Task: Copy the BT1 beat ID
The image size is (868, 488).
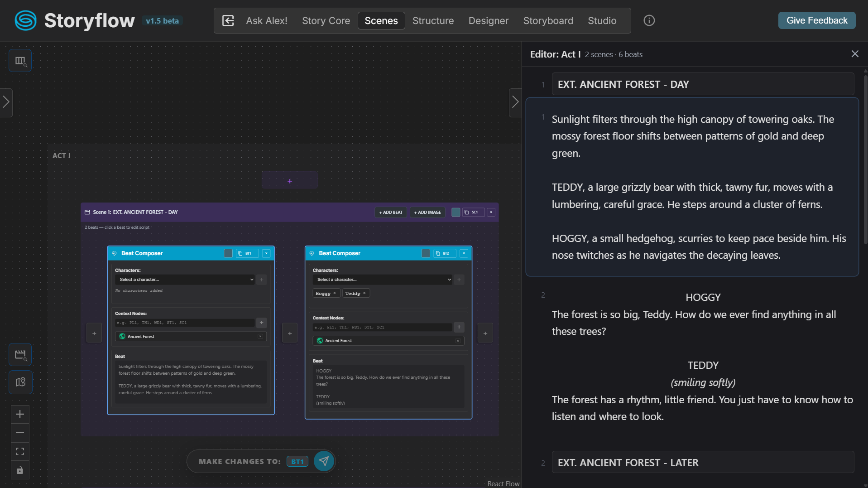Action: tap(247, 253)
